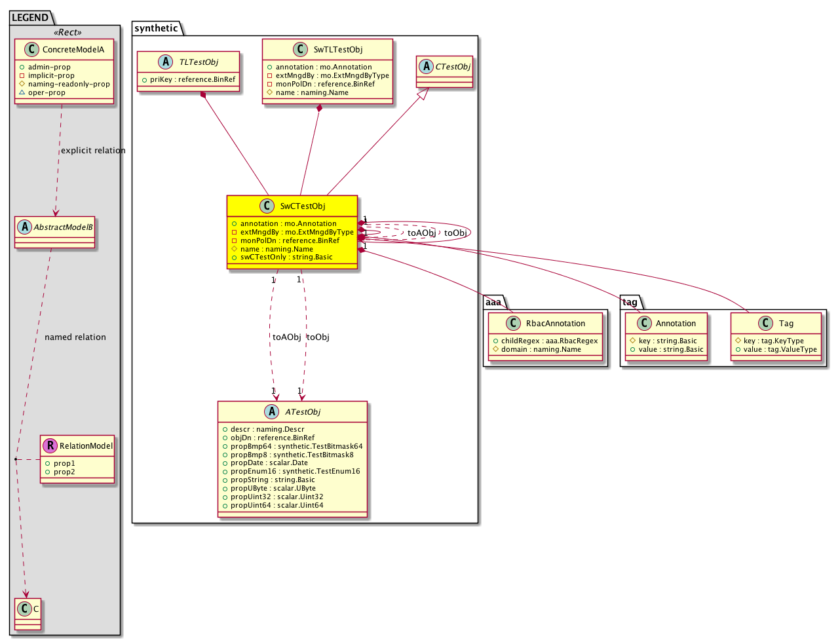840x642 pixels.
Task: Click the C icon of Tag class
Action: pyautogui.click(x=765, y=324)
